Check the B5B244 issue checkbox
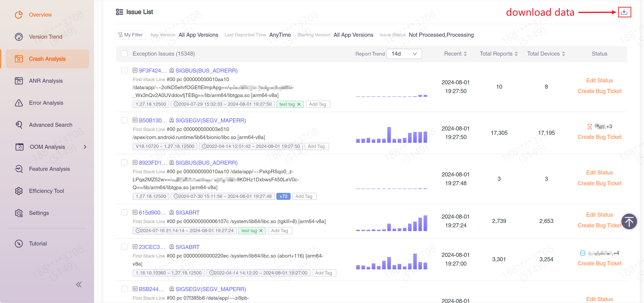This screenshot has height=303, width=644. pyautogui.click(x=124, y=289)
